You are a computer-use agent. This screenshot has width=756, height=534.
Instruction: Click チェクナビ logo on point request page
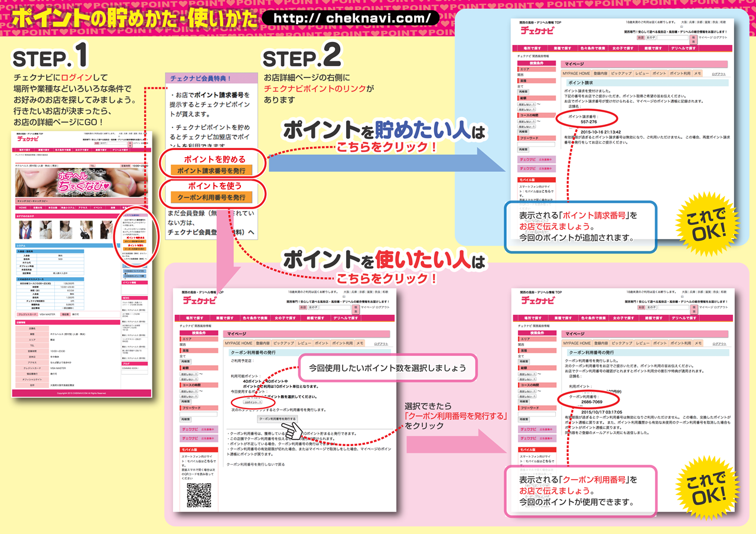(x=538, y=31)
